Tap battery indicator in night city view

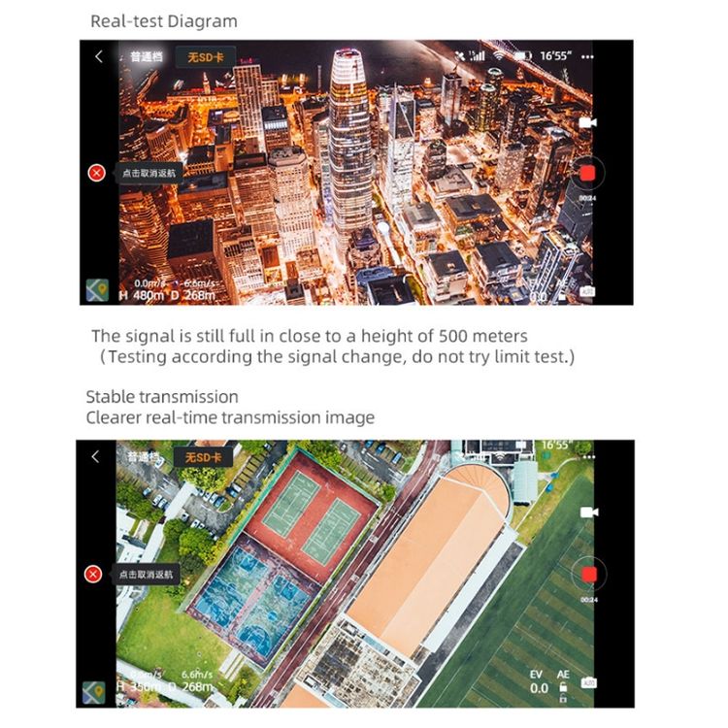522,55
